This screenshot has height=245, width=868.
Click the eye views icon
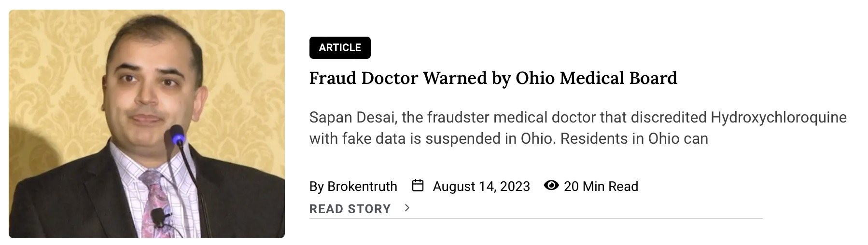tap(551, 185)
